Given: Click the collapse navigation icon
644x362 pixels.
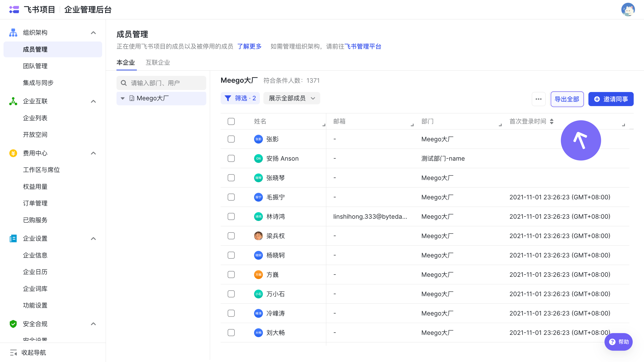Looking at the screenshot, I should 13,352.
